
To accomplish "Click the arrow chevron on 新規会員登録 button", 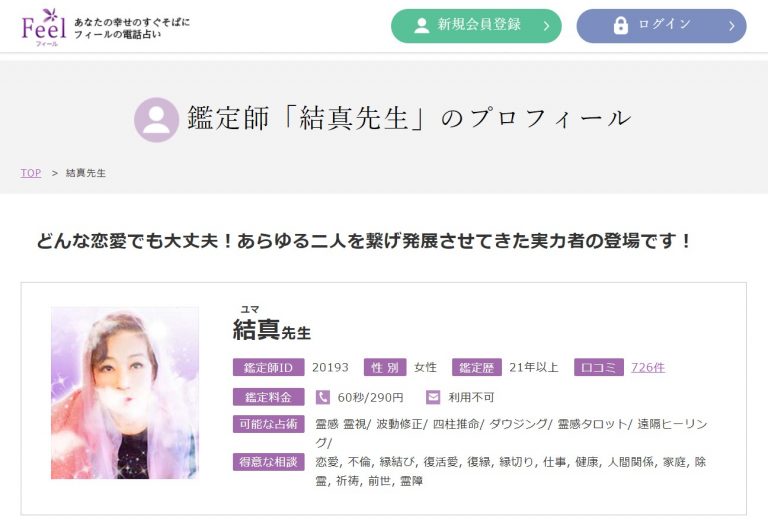I will click(x=546, y=26).
